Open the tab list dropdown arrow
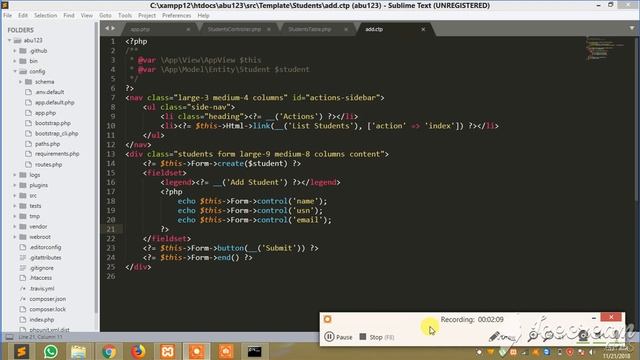 pos(631,28)
